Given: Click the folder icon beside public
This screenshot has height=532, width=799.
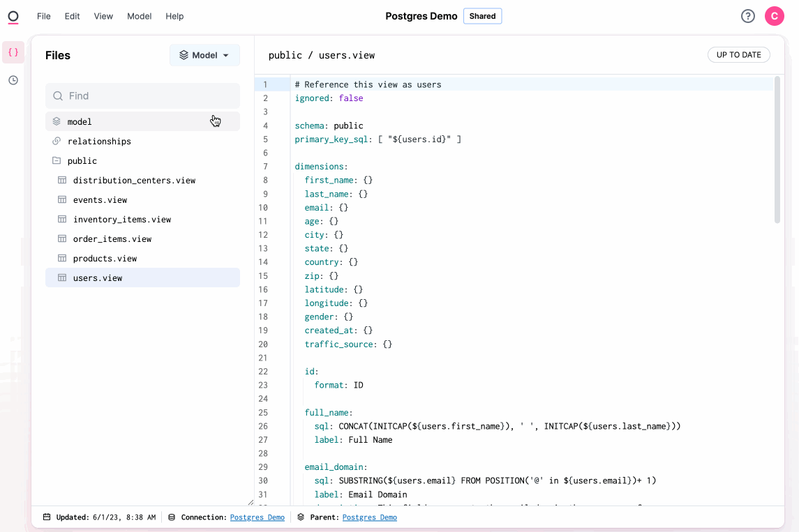Looking at the screenshot, I should coord(57,160).
